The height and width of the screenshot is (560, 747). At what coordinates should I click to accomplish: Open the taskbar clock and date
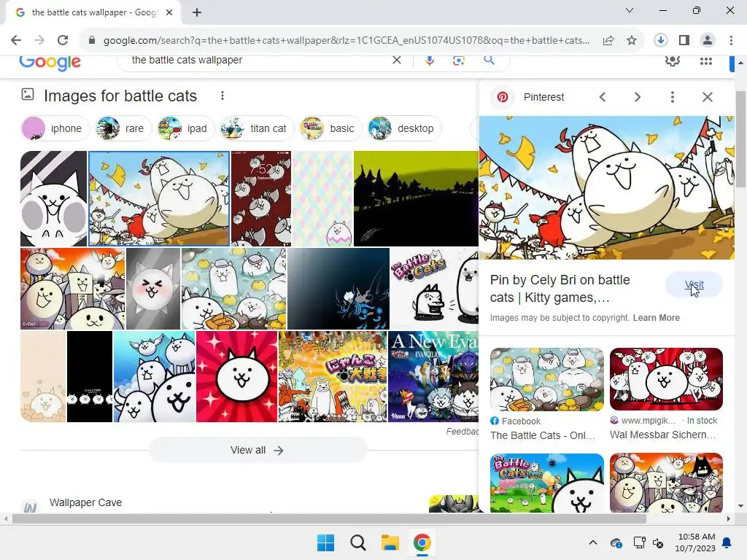point(695,542)
